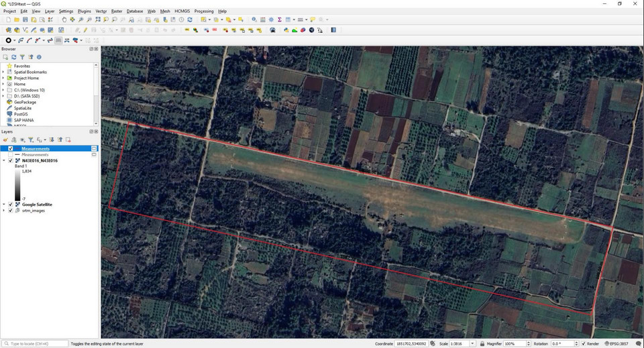Screen dimensions: 644x348
Task: Click the Statistical Summary sigma icon
Action: [x=280, y=19]
